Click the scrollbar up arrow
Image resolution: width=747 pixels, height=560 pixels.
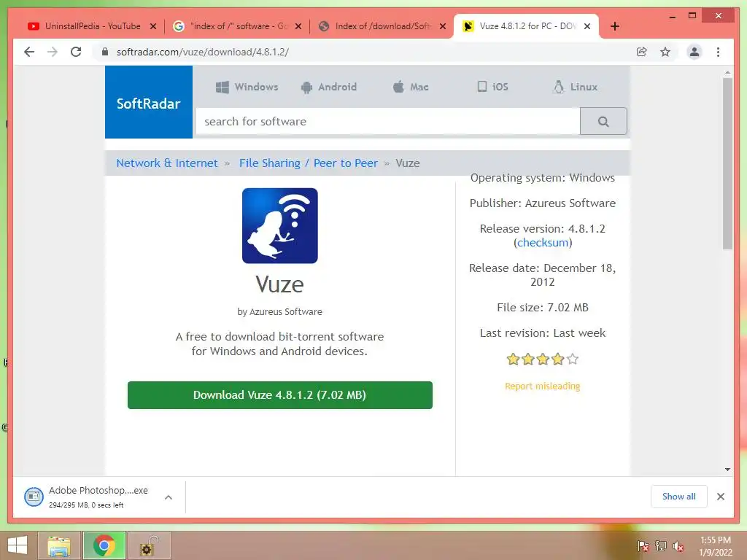click(727, 72)
